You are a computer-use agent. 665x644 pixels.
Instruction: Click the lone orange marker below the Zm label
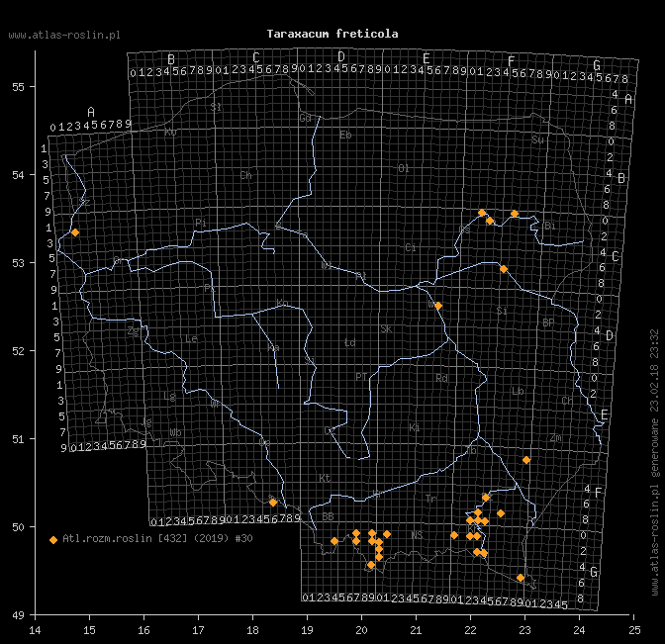tap(526, 460)
